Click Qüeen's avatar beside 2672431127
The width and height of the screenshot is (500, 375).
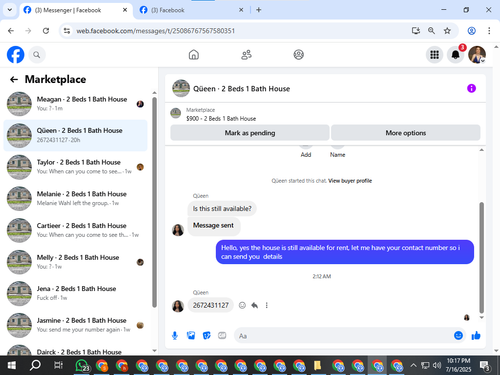click(x=178, y=306)
